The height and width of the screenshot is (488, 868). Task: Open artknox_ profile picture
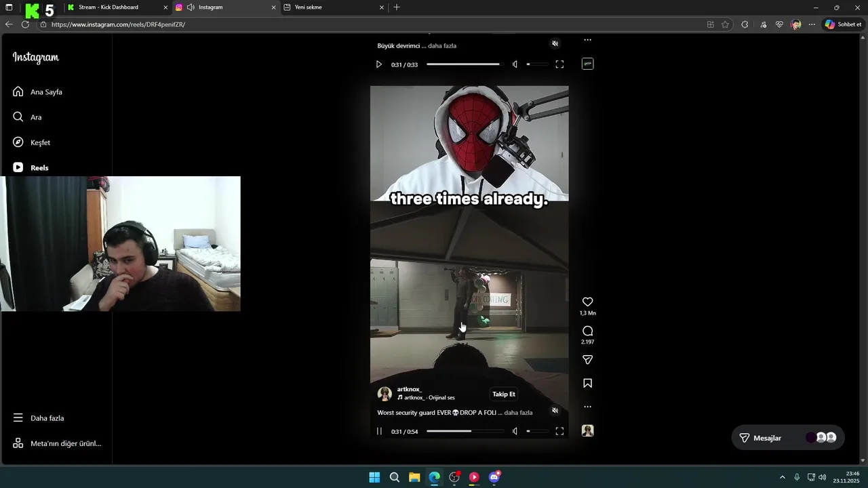coord(384,394)
